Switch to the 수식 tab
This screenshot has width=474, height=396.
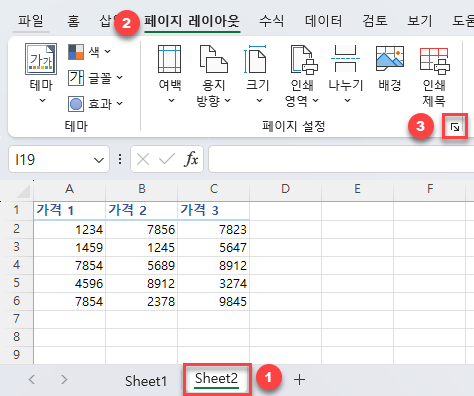(271, 21)
